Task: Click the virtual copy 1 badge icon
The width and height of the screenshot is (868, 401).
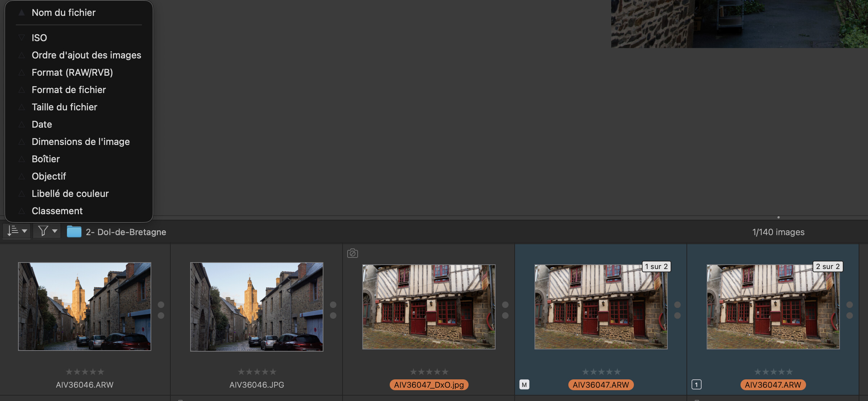Action: (696, 384)
